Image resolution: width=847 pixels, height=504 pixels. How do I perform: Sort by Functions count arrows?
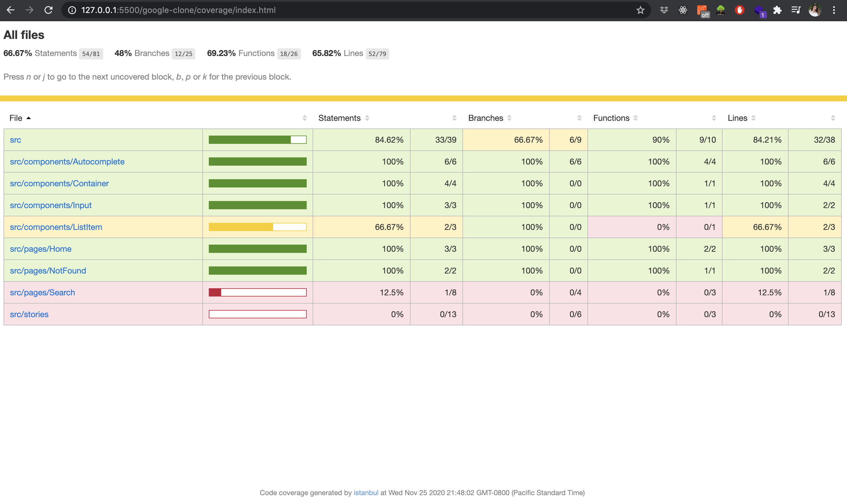[714, 118]
